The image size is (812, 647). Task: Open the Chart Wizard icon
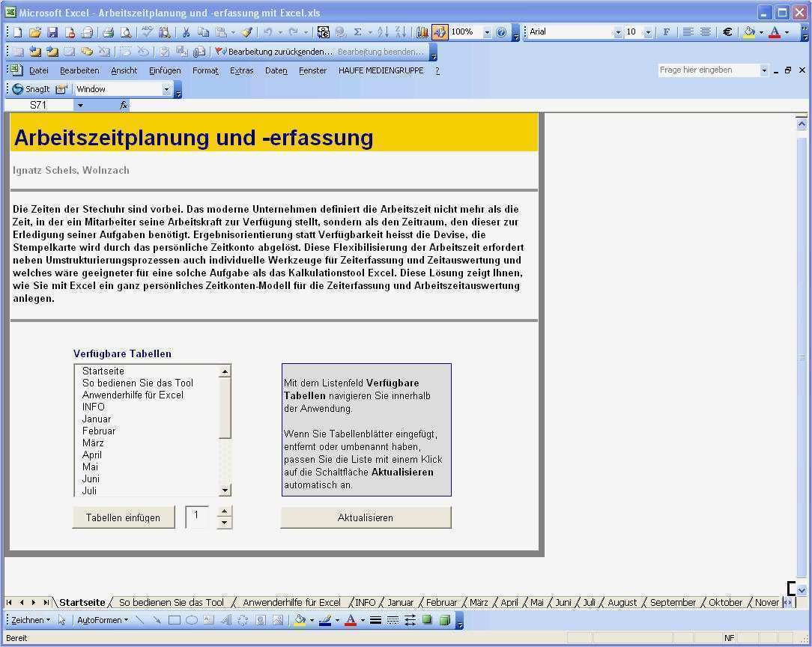tap(422, 32)
